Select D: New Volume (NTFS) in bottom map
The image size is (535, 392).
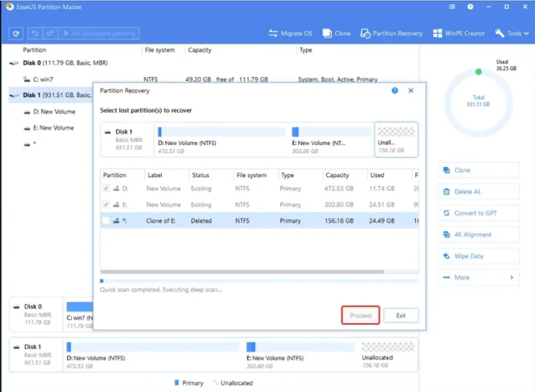pos(153,355)
